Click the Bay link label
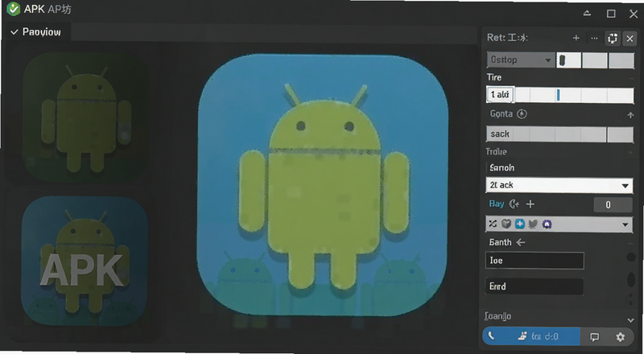644x354 pixels. tap(496, 204)
